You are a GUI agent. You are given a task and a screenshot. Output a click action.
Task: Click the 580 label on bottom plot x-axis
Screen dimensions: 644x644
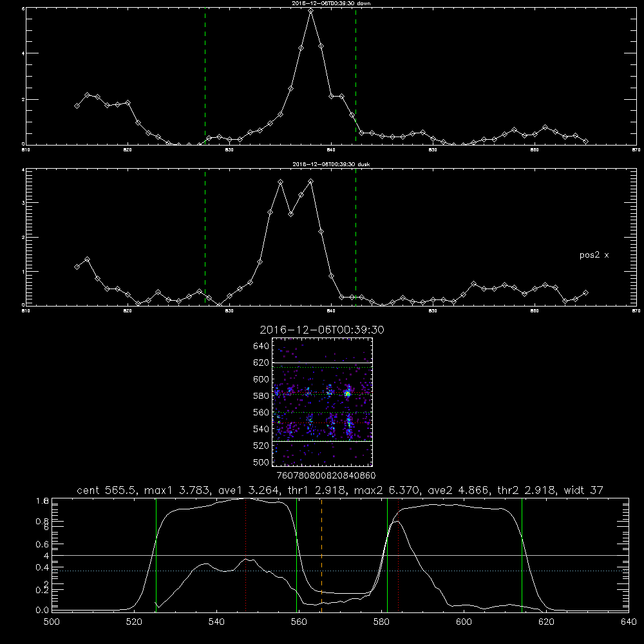381,622
